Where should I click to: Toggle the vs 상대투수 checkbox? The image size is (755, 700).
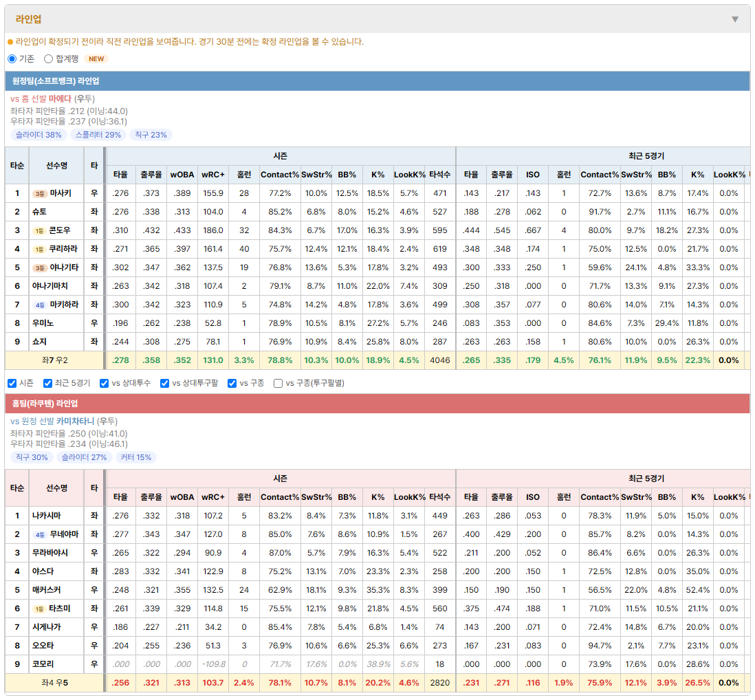pos(104,383)
